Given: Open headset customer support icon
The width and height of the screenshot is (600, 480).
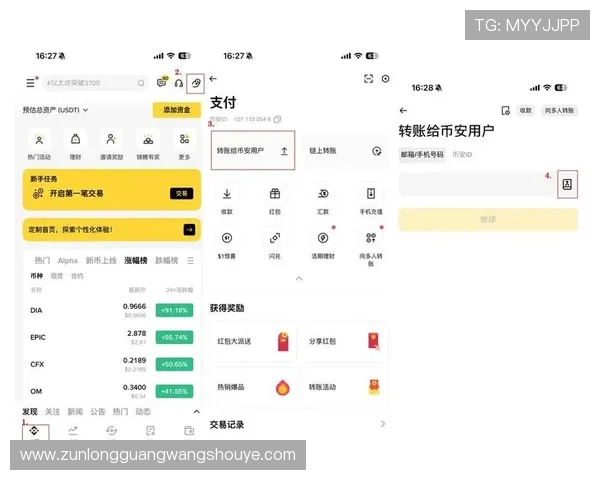Looking at the screenshot, I should coord(179,83).
